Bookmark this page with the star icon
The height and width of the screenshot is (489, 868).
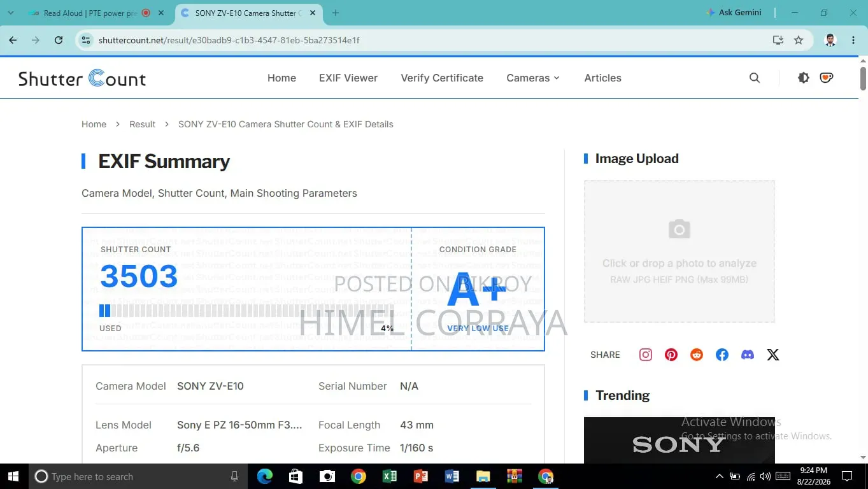799,40
